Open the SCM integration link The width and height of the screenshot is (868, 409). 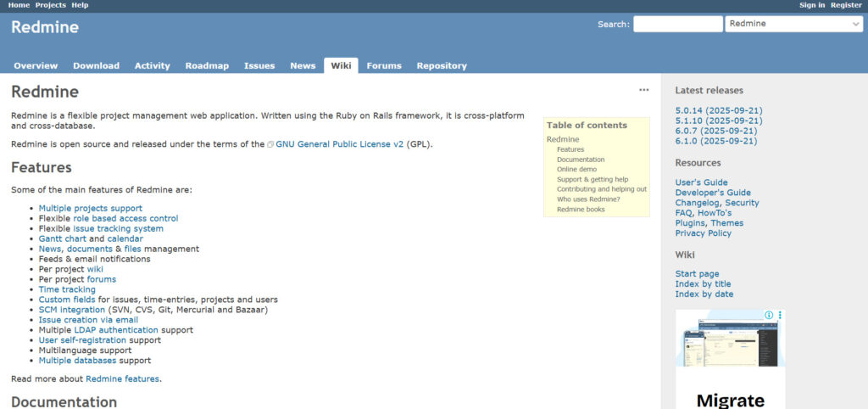72,310
